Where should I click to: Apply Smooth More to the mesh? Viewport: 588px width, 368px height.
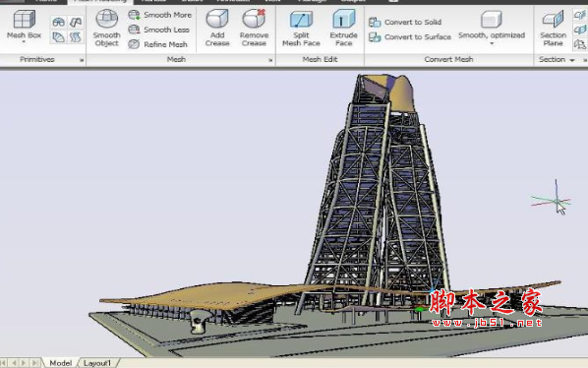point(160,15)
